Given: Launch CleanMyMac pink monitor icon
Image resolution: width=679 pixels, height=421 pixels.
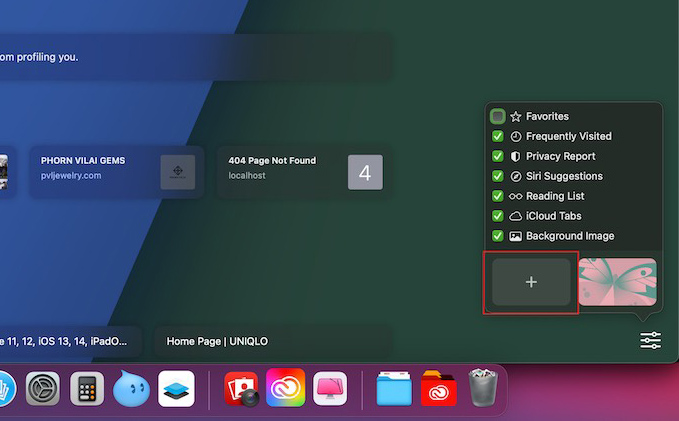Looking at the screenshot, I should [330, 388].
